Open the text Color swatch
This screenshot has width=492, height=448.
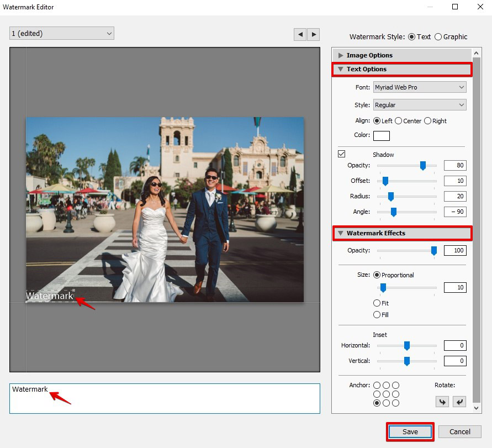381,136
